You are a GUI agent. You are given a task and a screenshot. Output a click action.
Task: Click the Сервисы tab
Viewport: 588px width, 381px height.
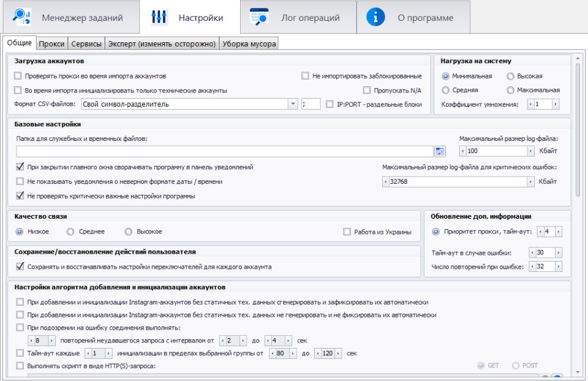coord(86,43)
